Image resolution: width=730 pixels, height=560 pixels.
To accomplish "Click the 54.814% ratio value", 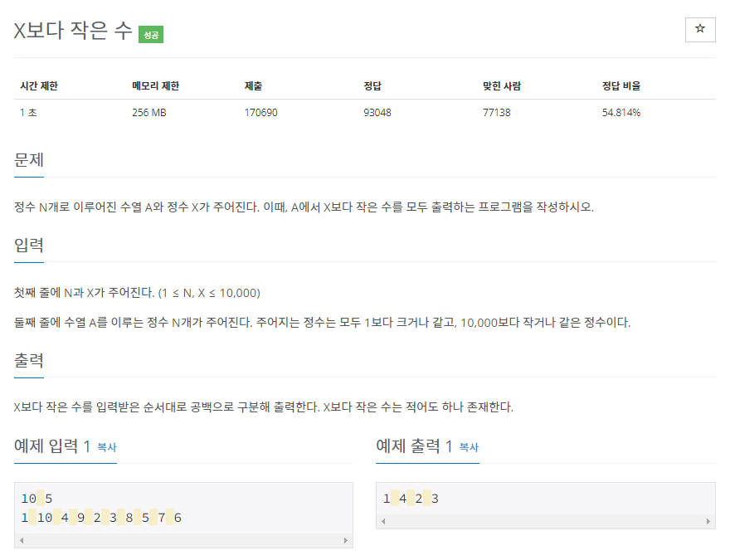I will [621, 112].
